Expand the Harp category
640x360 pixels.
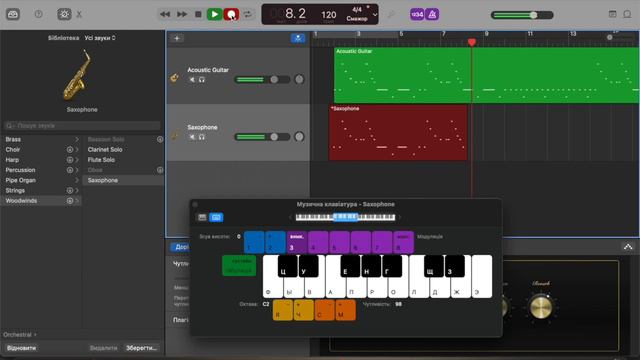point(77,160)
